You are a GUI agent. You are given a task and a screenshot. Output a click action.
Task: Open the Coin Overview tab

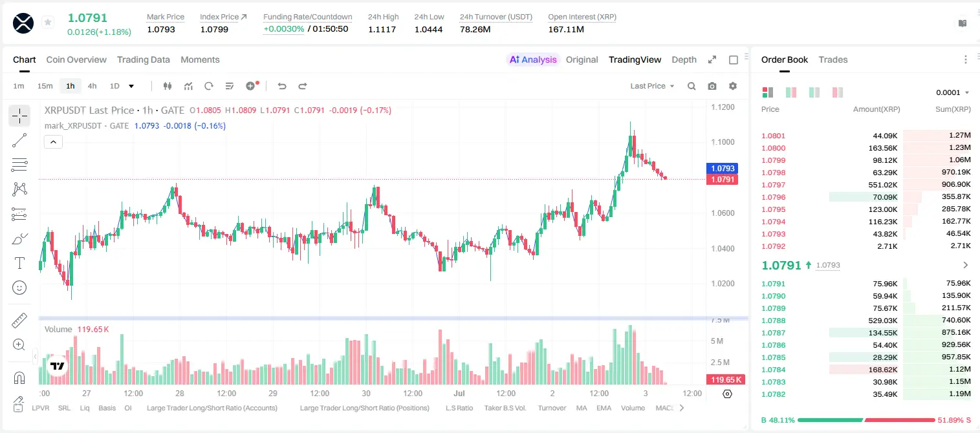tap(76, 59)
